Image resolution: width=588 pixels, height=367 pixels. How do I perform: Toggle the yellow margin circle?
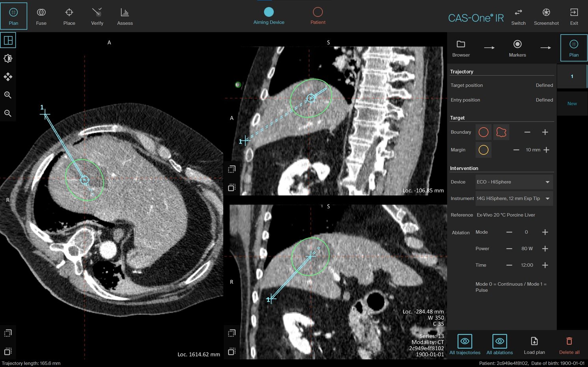483,150
